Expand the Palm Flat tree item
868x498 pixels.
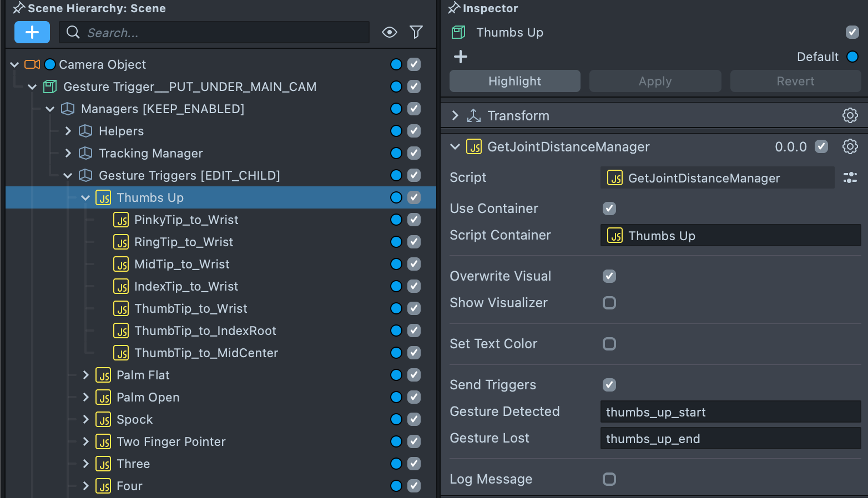(x=85, y=375)
